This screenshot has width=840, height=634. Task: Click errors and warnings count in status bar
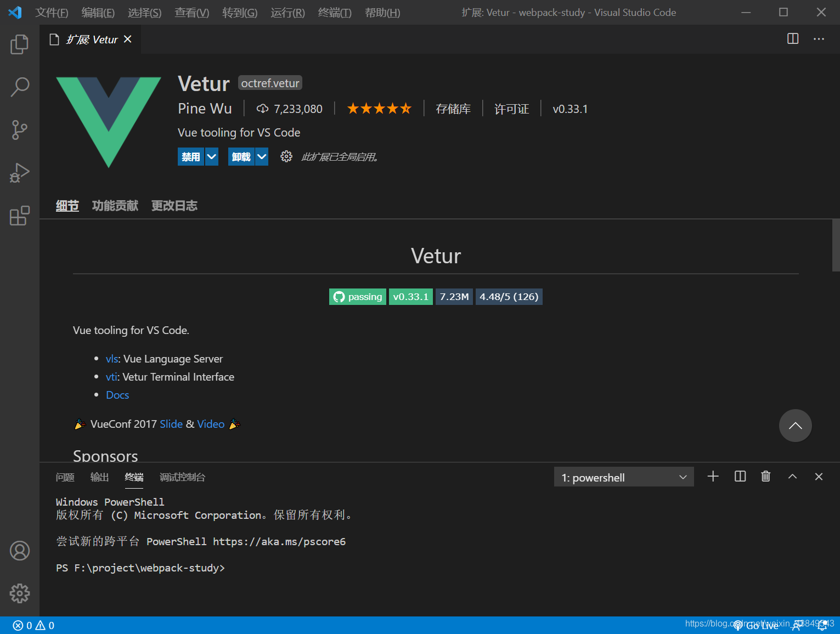[x=33, y=625]
